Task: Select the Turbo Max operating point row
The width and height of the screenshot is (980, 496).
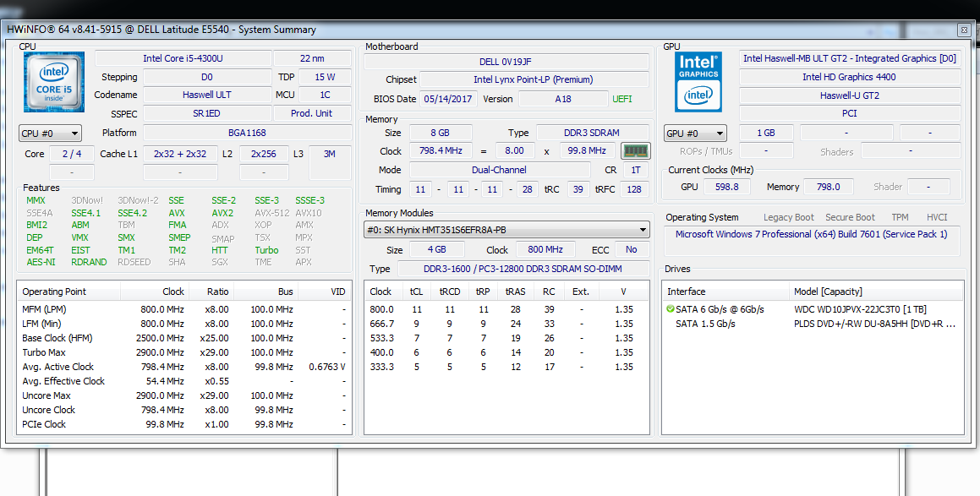Action: (183, 352)
